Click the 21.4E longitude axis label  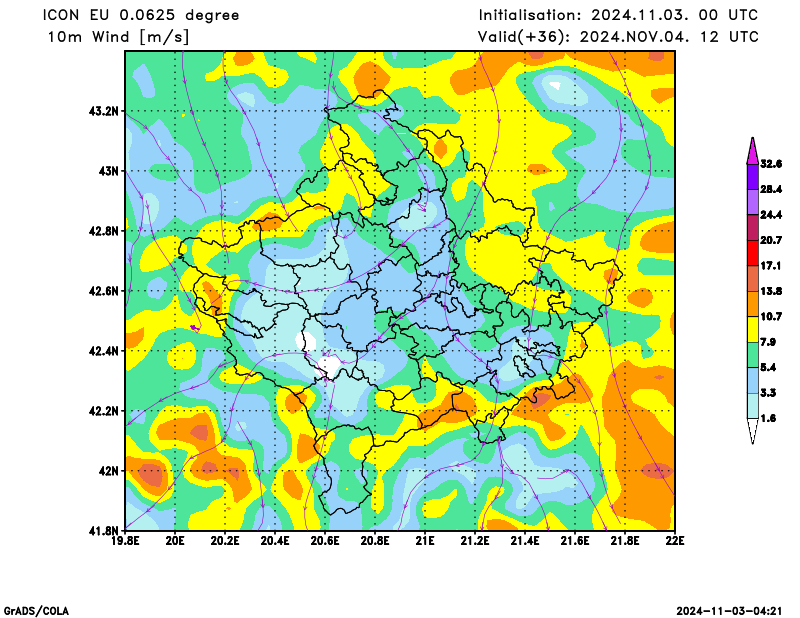pyautogui.click(x=525, y=540)
